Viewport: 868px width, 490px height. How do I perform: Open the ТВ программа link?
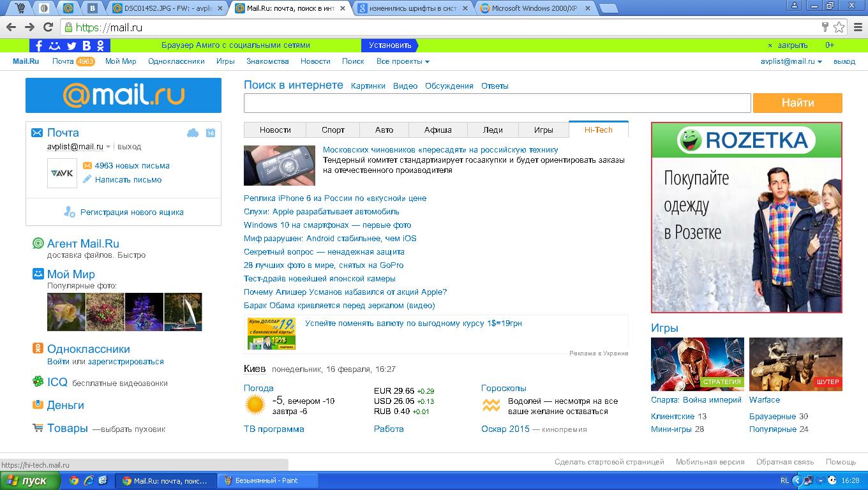pos(274,429)
